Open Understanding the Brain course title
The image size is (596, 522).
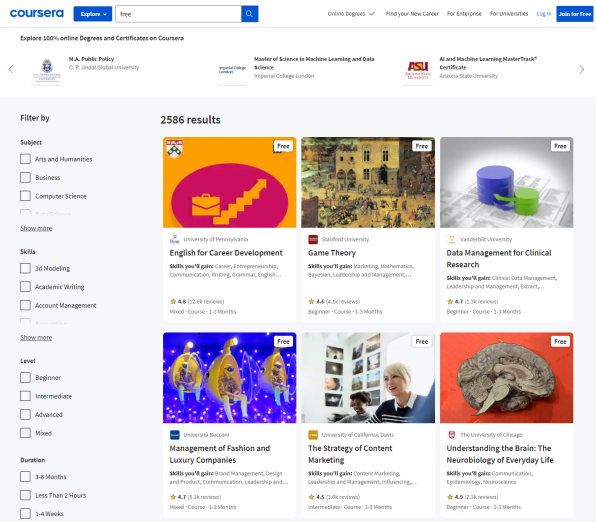[x=500, y=454]
